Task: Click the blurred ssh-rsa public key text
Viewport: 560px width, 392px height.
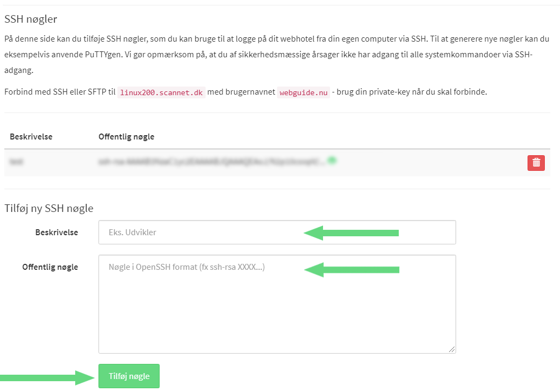Action: [x=212, y=162]
